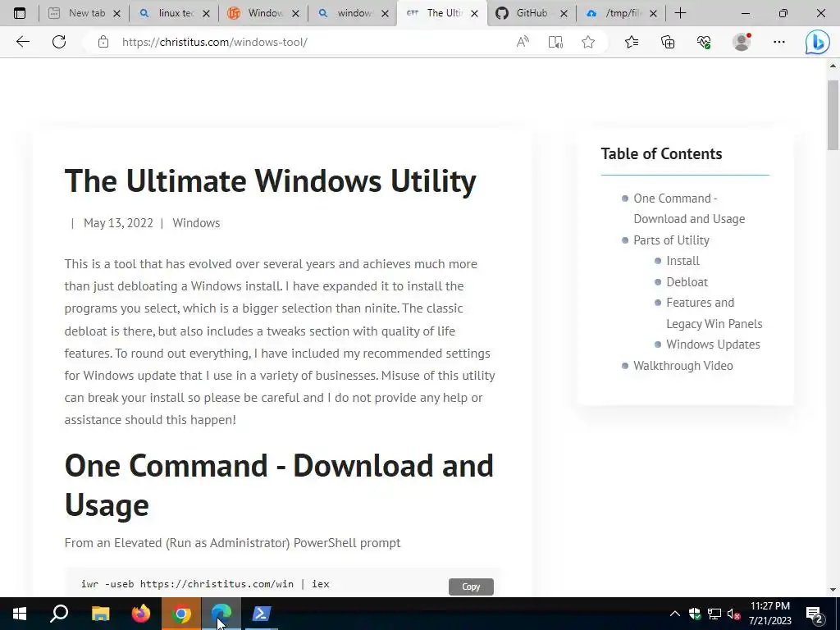Go back with the back arrow
Screen dimensions: 840x630
point(22,42)
